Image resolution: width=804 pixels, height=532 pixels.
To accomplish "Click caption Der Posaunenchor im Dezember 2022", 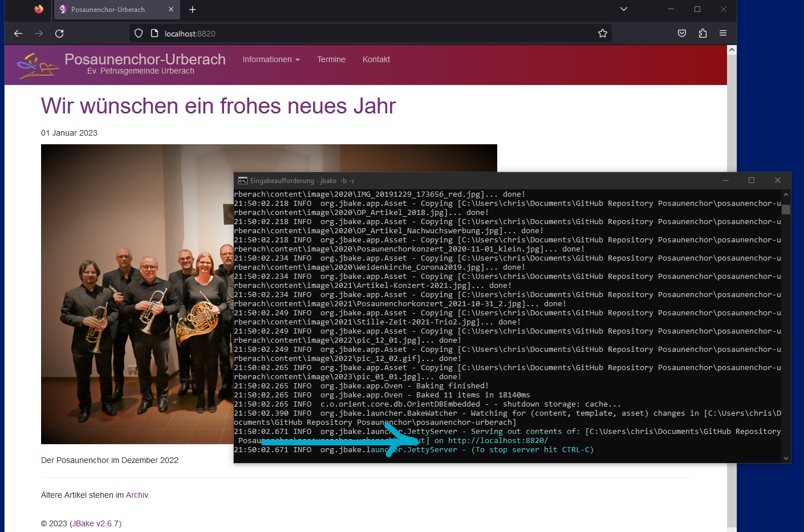I will point(109,460).
